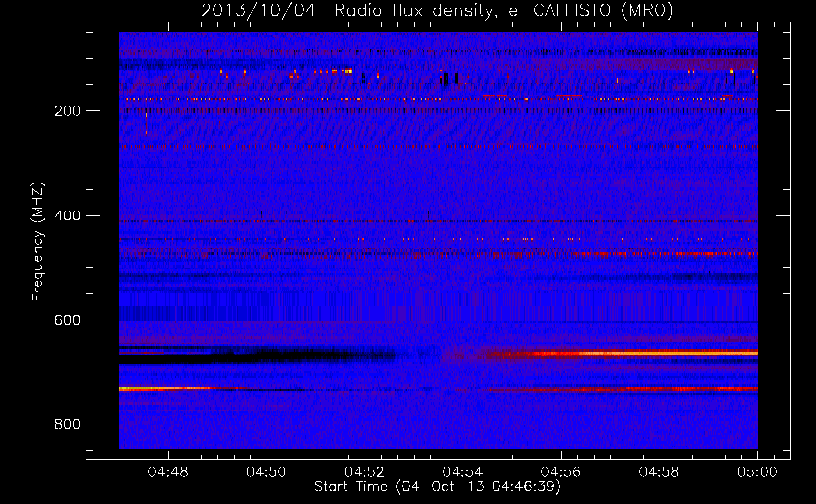This screenshot has width=816, height=504.
Task: Click the 04:58 time tick label
Action: click(x=659, y=472)
